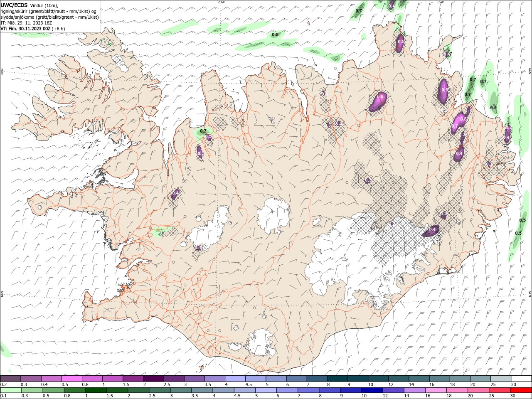Click the 6 slate-blue swatch in top legend row

(297, 379)
